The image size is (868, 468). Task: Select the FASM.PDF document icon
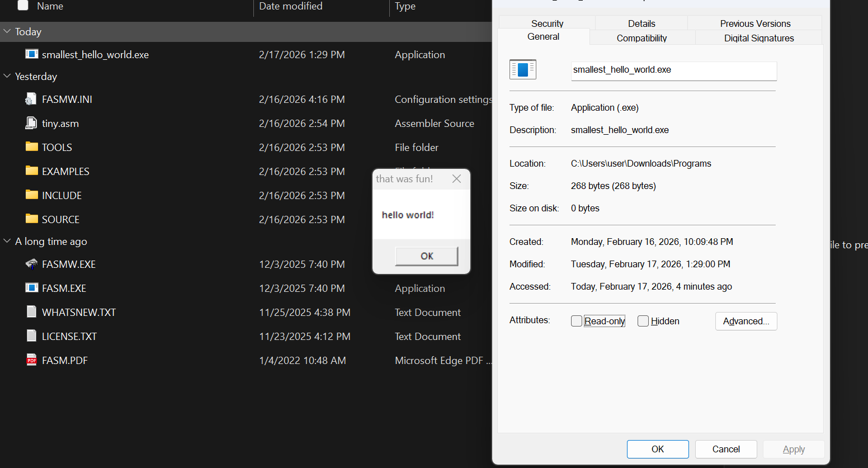pyautogui.click(x=32, y=360)
